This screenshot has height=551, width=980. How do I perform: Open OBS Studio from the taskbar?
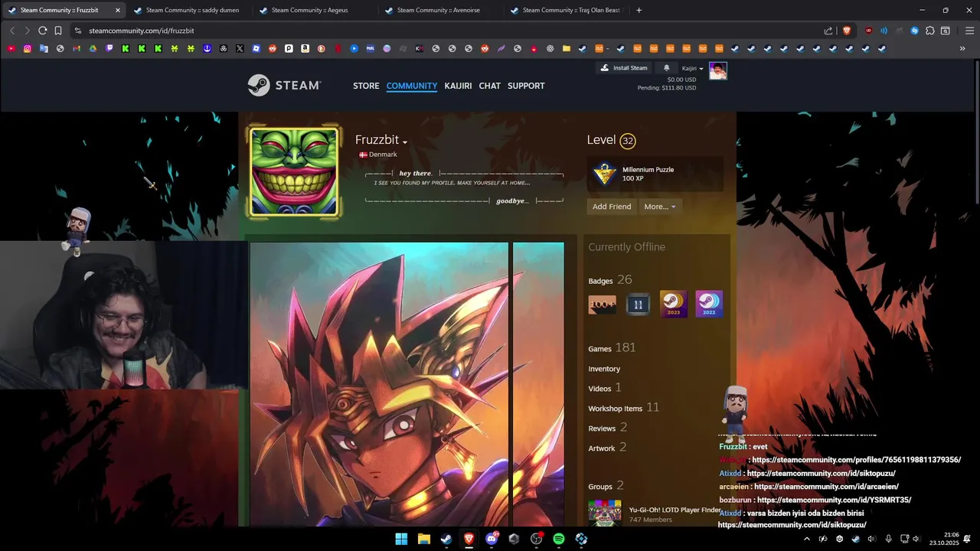(537, 539)
